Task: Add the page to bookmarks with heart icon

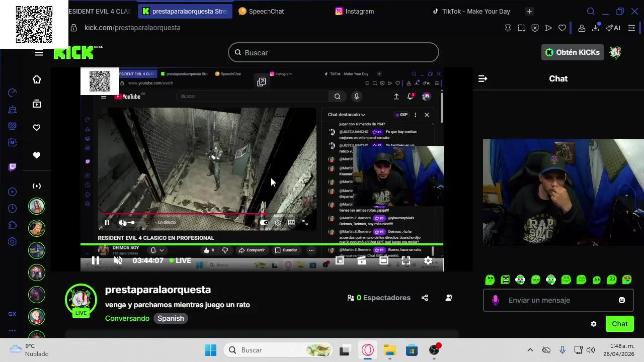Action: click(562, 28)
